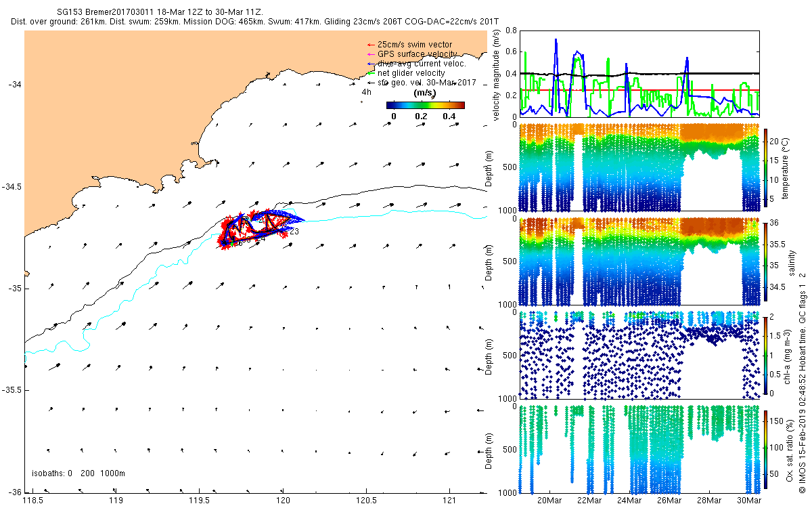Click the 28Mar date tick label
The height and width of the screenshot is (508, 812).
tap(710, 501)
